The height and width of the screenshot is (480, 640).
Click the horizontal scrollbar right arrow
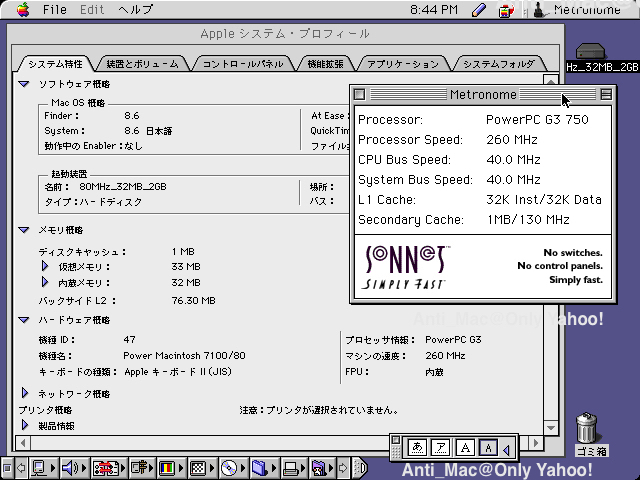(536, 443)
